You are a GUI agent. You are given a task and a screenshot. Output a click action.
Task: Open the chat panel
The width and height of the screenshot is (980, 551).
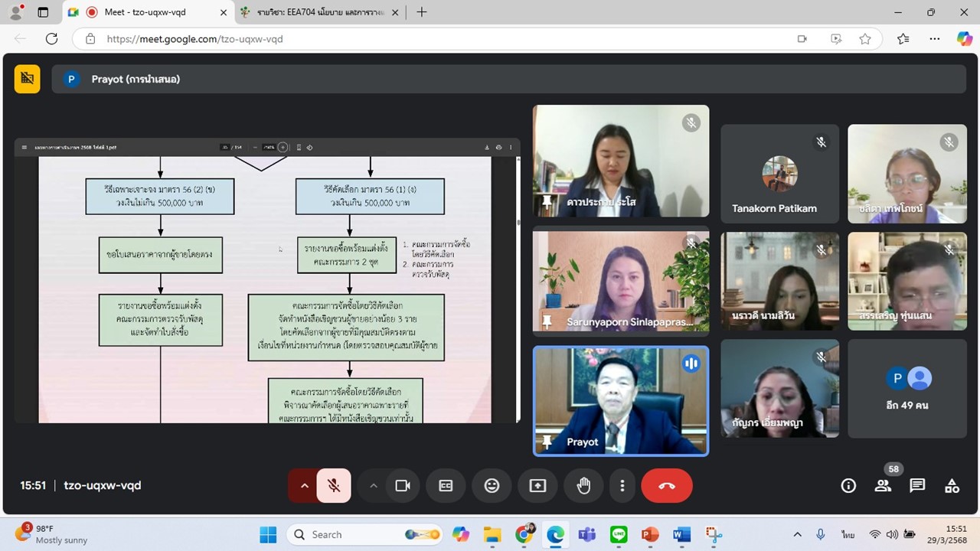click(x=917, y=485)
